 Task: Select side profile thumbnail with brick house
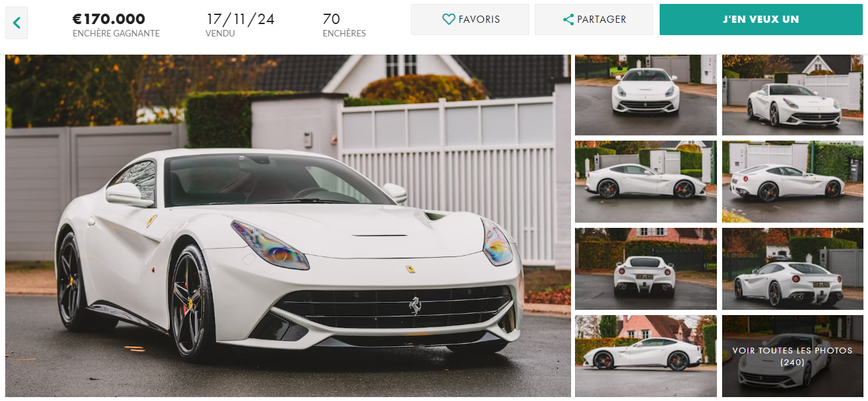click(645, 356)
